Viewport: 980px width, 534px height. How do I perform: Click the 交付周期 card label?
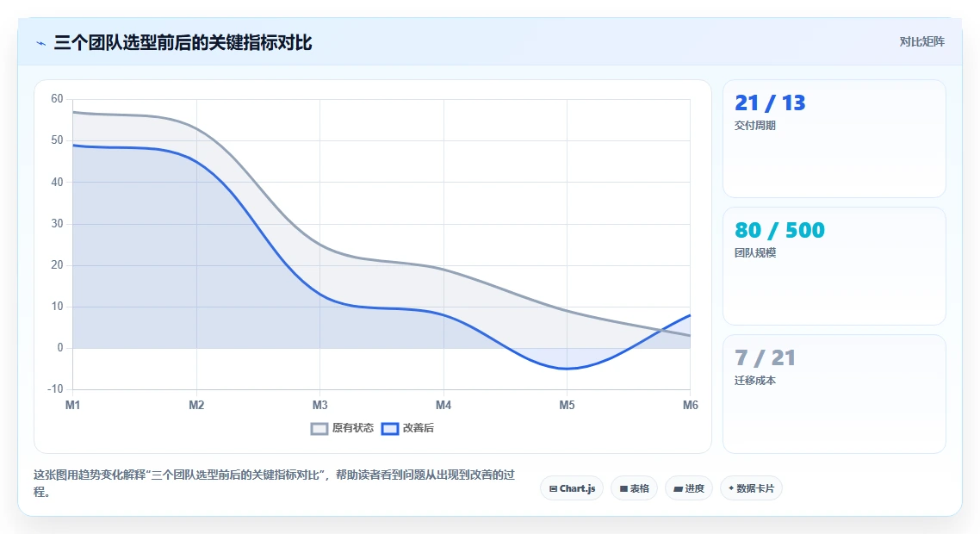coord(755,126)
